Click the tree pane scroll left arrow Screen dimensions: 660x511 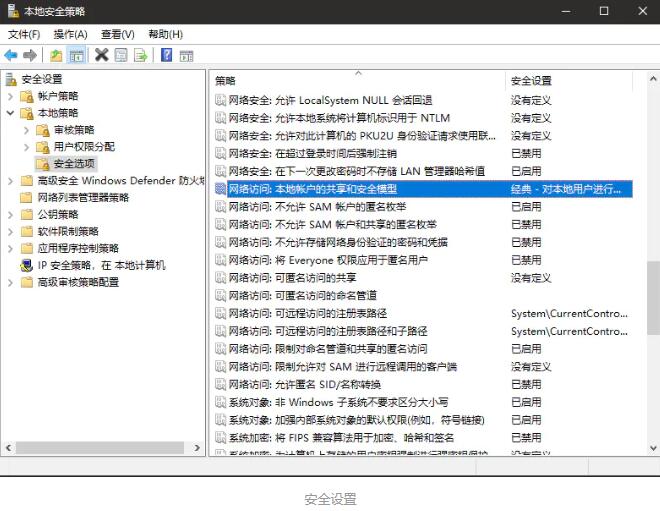click(x=8, y=448)
